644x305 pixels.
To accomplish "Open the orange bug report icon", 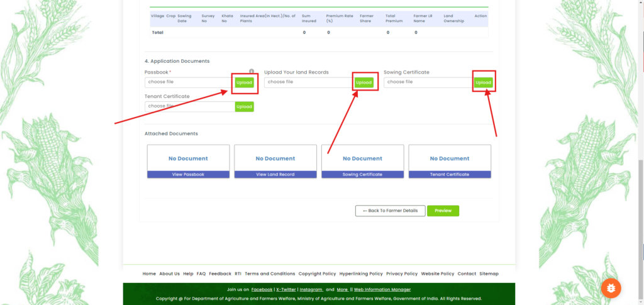I will tap(611, 288).
